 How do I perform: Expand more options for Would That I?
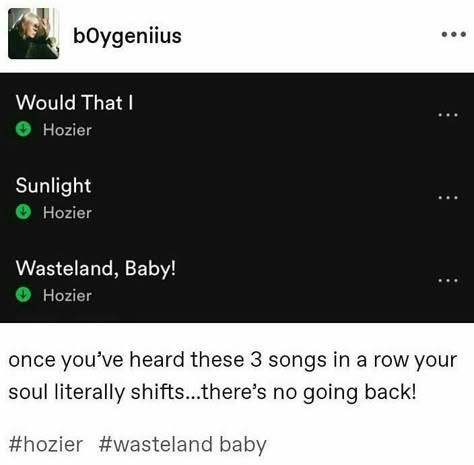tap(448, 115)
